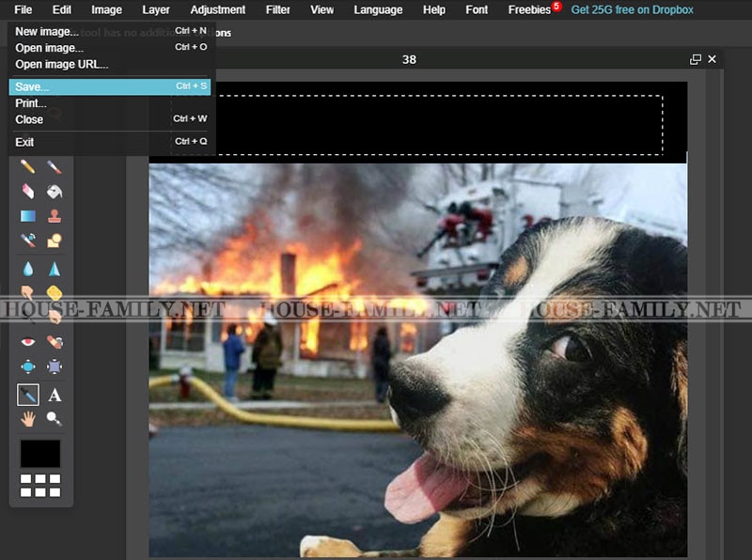Choose New image... from File menu

click(111, 31)
